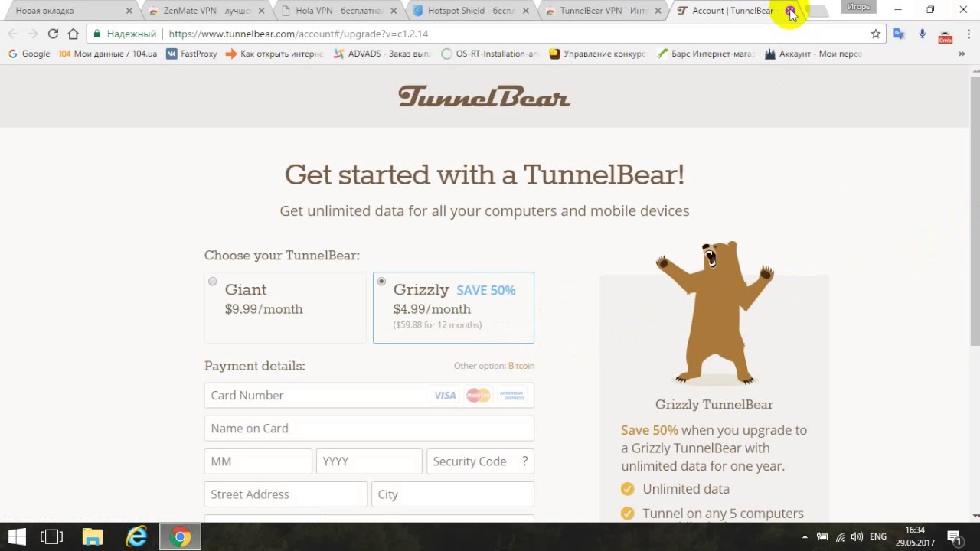This screenshot has width=980, height=551.
Task: Open the Мои данные / 104.ua bookmark
Action: tap(108, 54)
